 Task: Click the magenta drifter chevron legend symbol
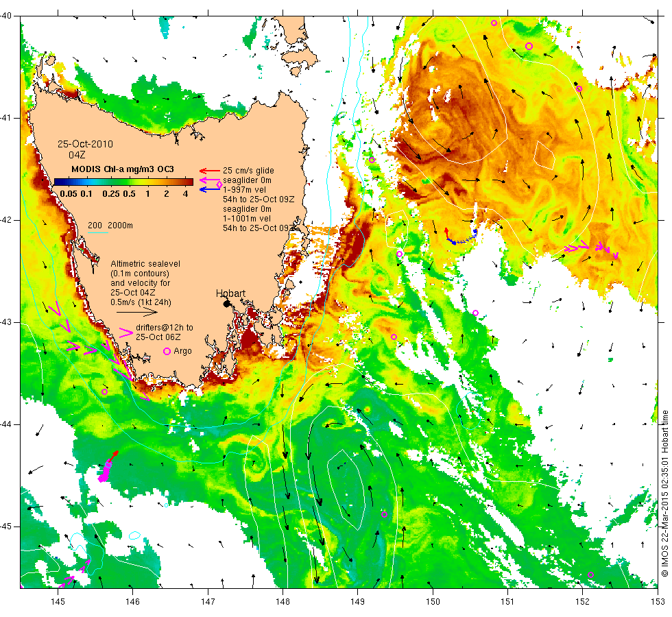click(126, 332)
